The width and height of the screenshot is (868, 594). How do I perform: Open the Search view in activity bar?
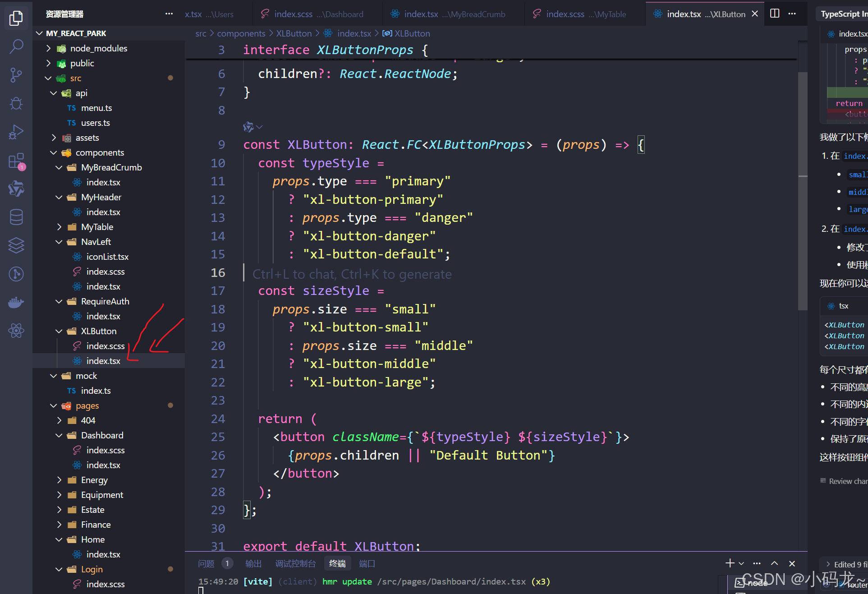[16, 46]
